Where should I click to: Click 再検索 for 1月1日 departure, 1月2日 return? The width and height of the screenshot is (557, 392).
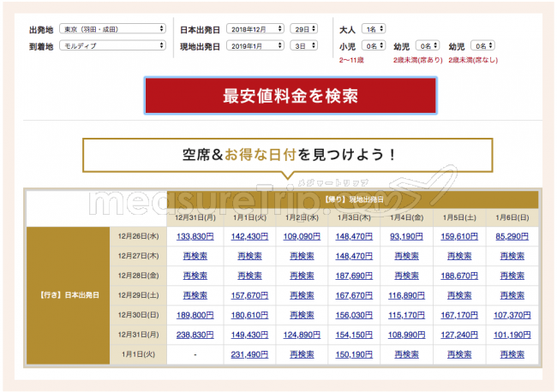pyautogui.click(x=302, y=354)
